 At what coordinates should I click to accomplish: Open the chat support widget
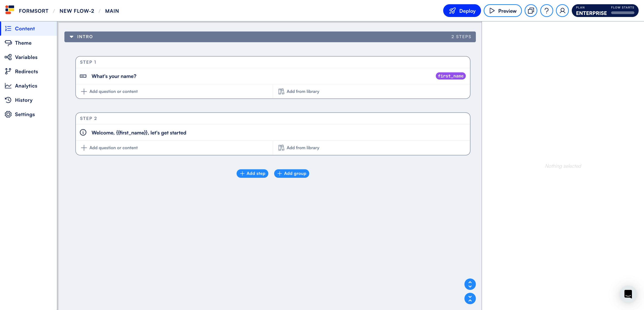point(628,294)
